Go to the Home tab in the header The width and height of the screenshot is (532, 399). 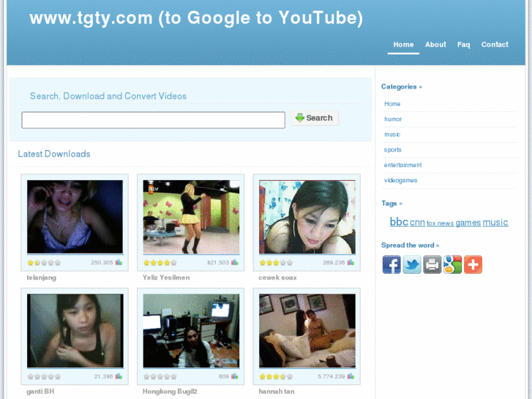(403, 45)
